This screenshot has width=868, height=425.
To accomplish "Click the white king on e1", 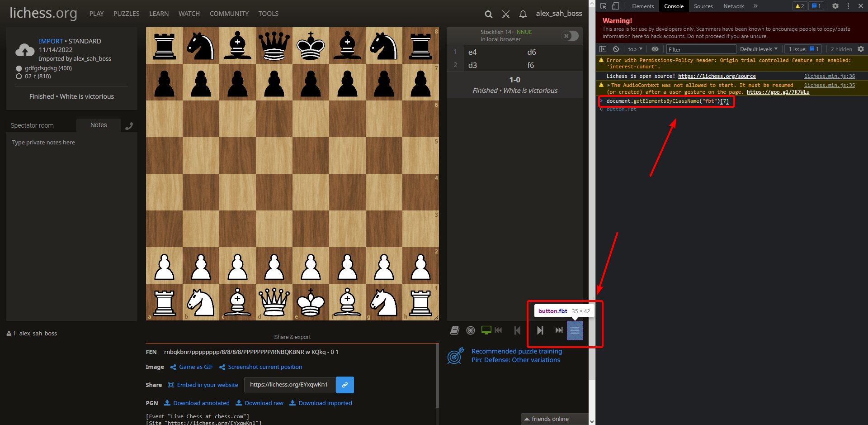I will tap(311, 302).
